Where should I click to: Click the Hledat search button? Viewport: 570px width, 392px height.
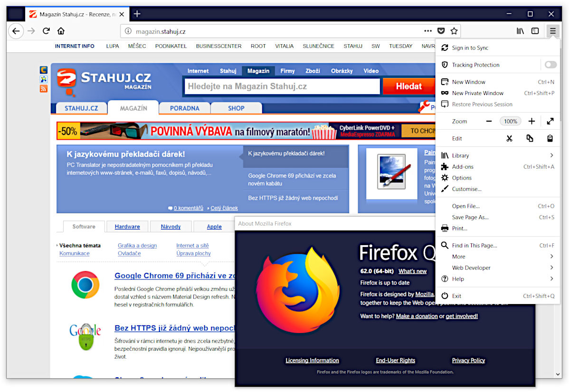click(409, 86)
